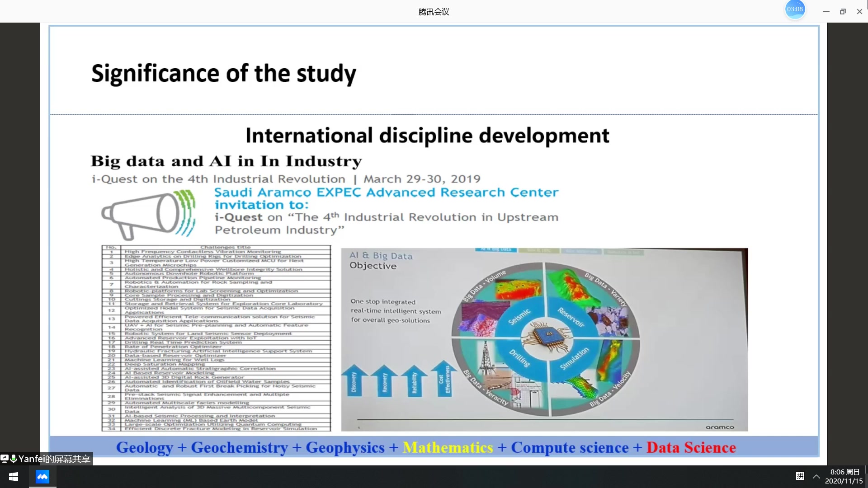Image resolution: width=868 pixels, height=488 pixels.
Task: Click the Recovery arrow in the image
Action: 385,381
